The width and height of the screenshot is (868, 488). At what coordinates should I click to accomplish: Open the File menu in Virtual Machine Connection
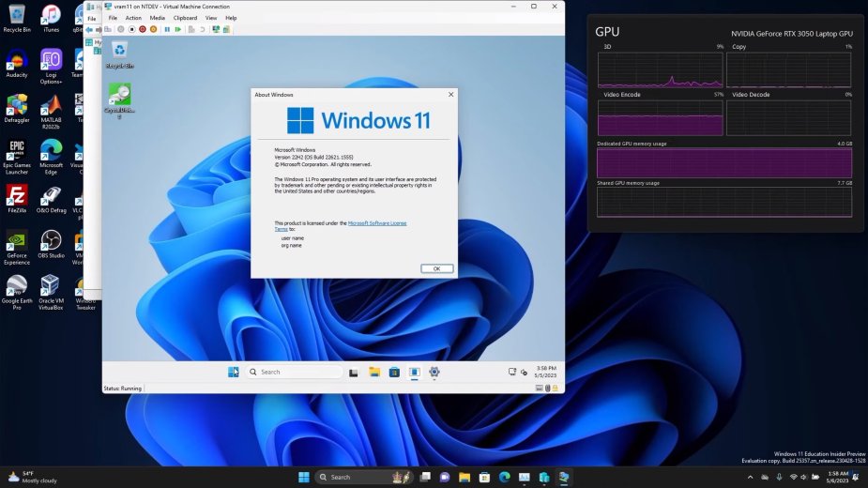pos(113,18)
